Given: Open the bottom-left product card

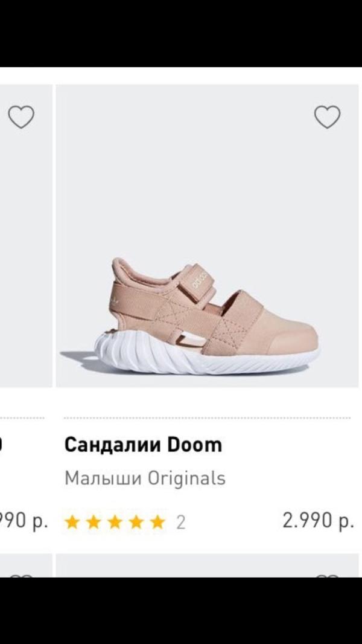Looking at the screenshot, I should pyautogui.click(x=26, y=565).
